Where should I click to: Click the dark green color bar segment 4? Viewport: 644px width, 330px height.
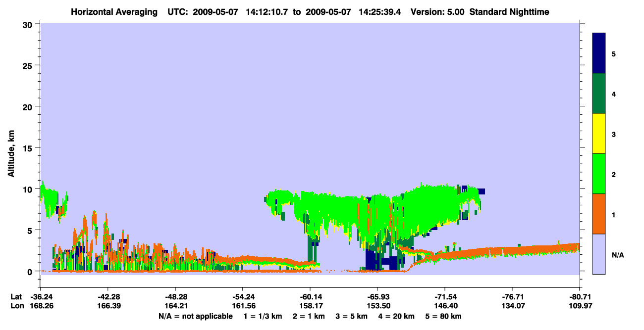coord(599,94)
